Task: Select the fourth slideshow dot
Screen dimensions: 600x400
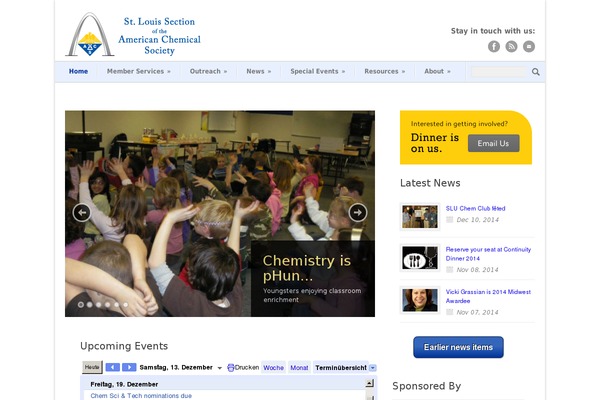Action: coord(108,305)
